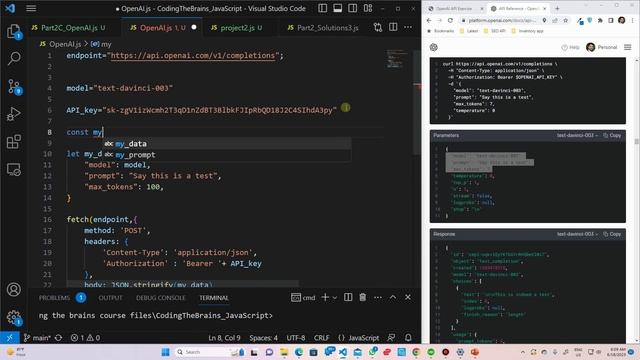
Task: Open Help link on OpenAI page
Action: pyautogui.click(x=570, y=47)
